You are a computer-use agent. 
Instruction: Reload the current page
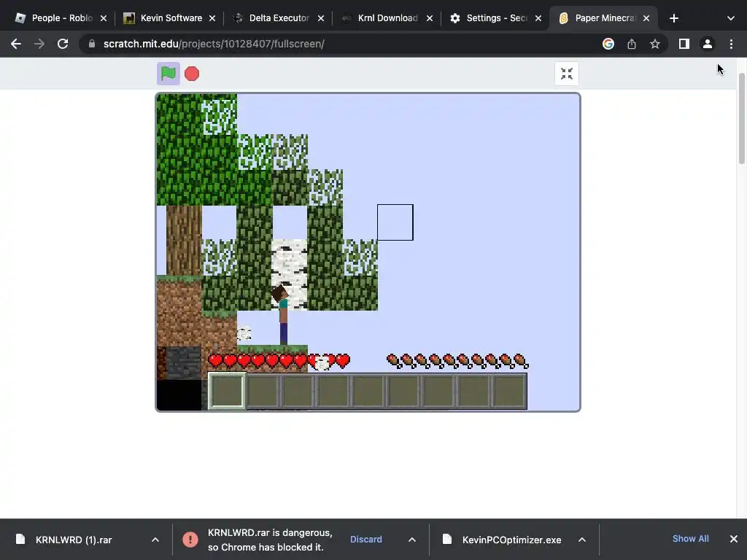click(63, 44)
